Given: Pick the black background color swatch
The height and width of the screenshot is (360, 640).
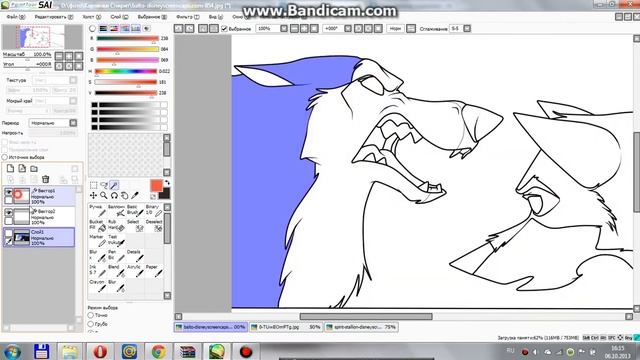Looking at the screenshot, I should (164, 194).
